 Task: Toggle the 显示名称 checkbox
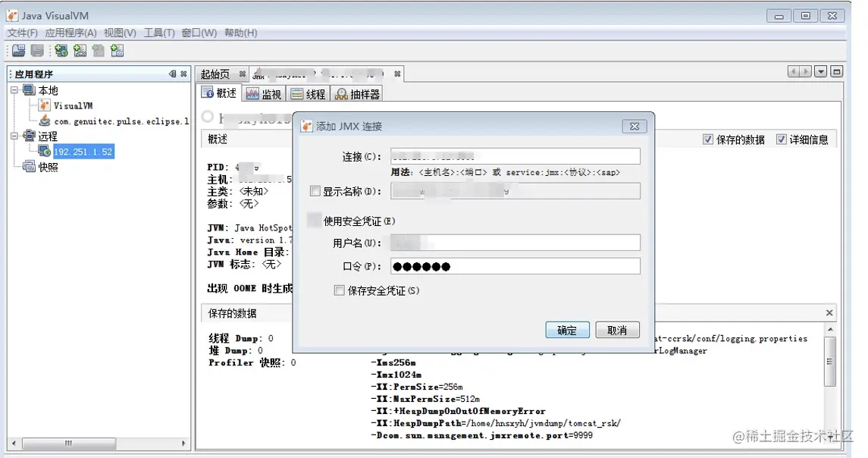(x=315, y=191)
